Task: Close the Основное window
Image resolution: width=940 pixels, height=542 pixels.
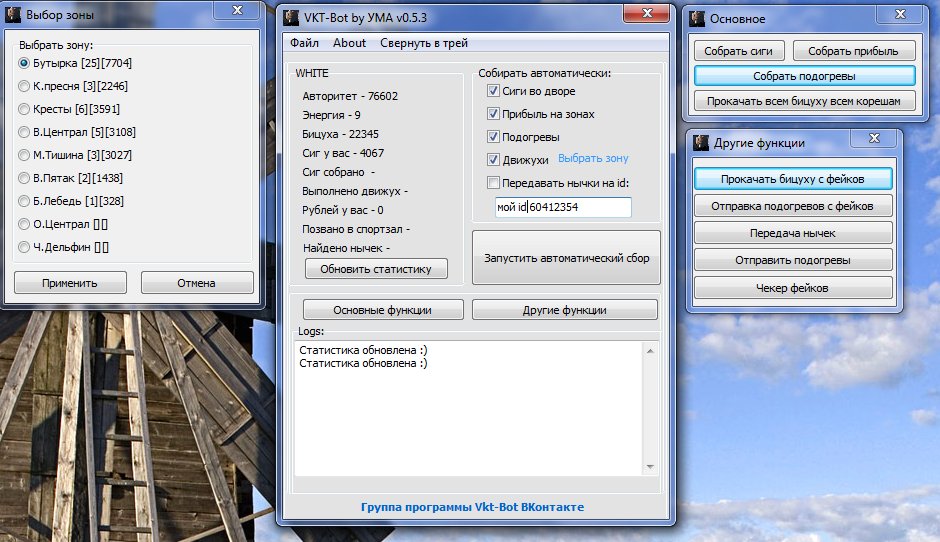Action: (900, 14)
